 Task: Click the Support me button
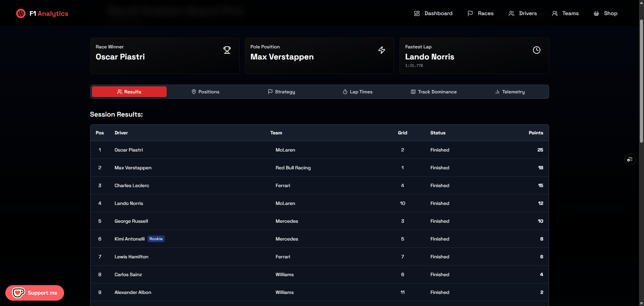pyautogui.click(x=35, y=293)
